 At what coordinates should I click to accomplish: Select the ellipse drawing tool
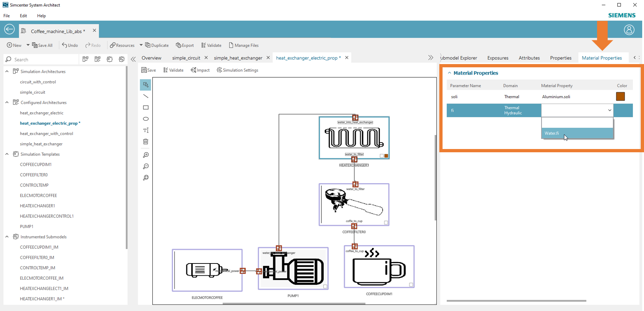[146, 119]
